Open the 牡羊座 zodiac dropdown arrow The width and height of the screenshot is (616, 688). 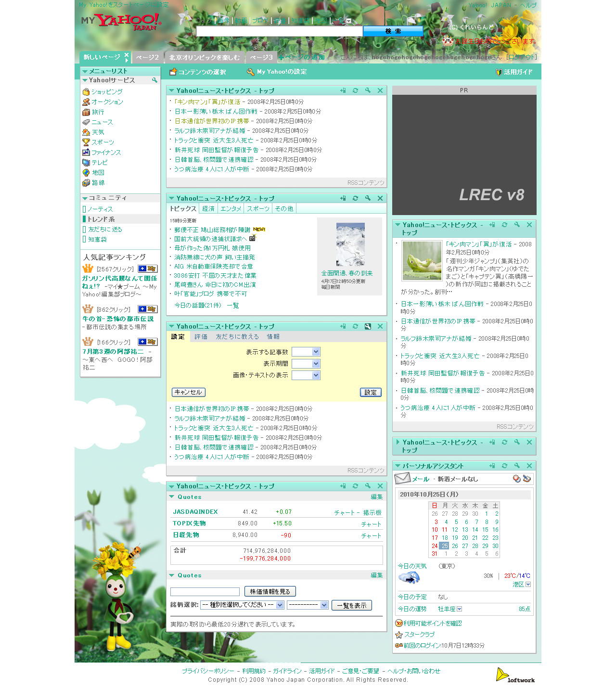(x=459, y=609)
